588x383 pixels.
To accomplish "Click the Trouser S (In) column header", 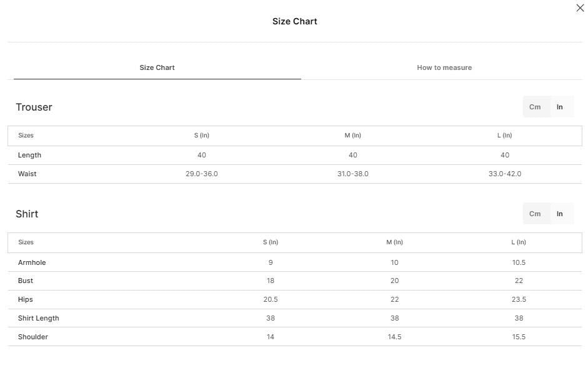I will click(202, 136).
